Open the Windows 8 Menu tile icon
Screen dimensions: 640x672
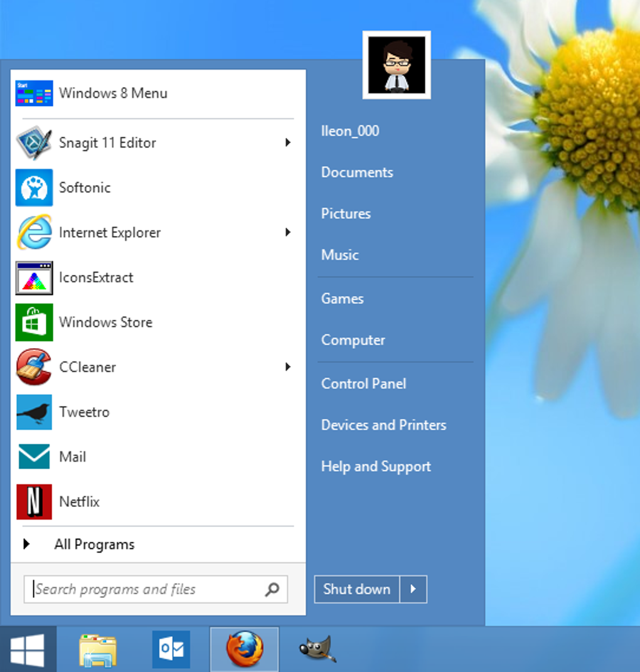point(35,93)
